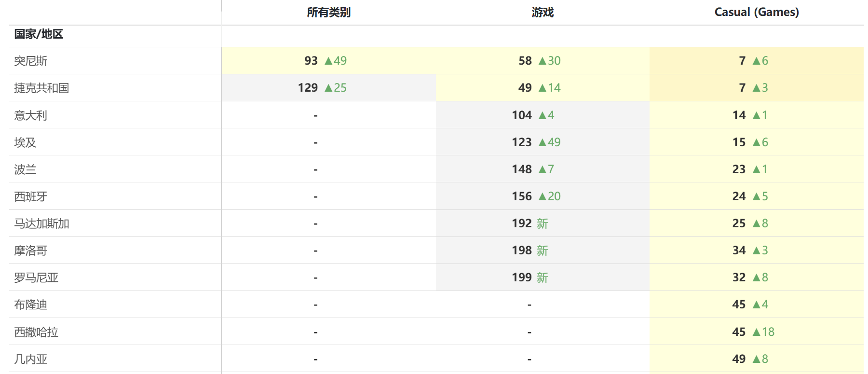Open the 意大利 country entry
This screenshot has width=868, height=374.
31,115
